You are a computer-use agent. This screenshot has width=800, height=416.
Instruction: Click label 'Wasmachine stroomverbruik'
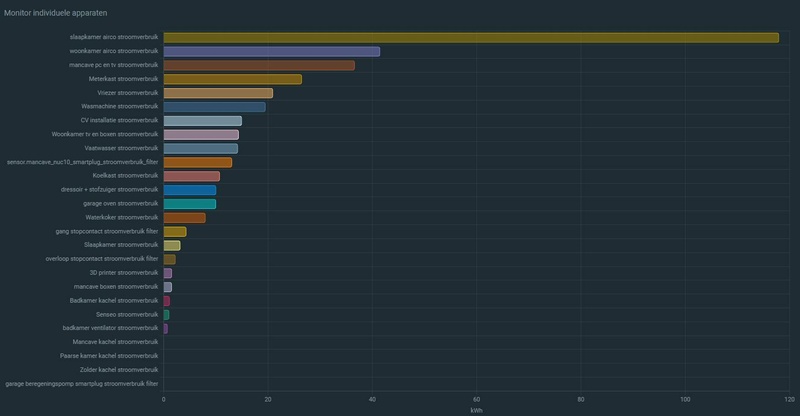(x=119, y=106)
